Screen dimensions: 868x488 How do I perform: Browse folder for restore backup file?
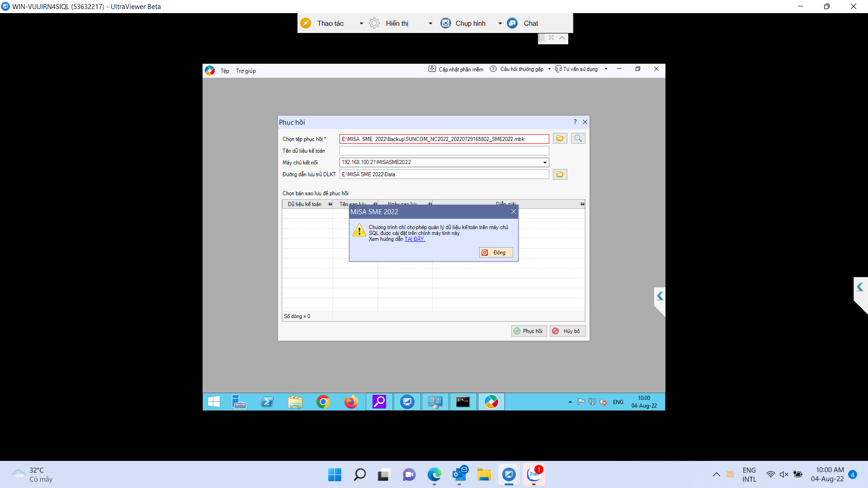point(560,138)
